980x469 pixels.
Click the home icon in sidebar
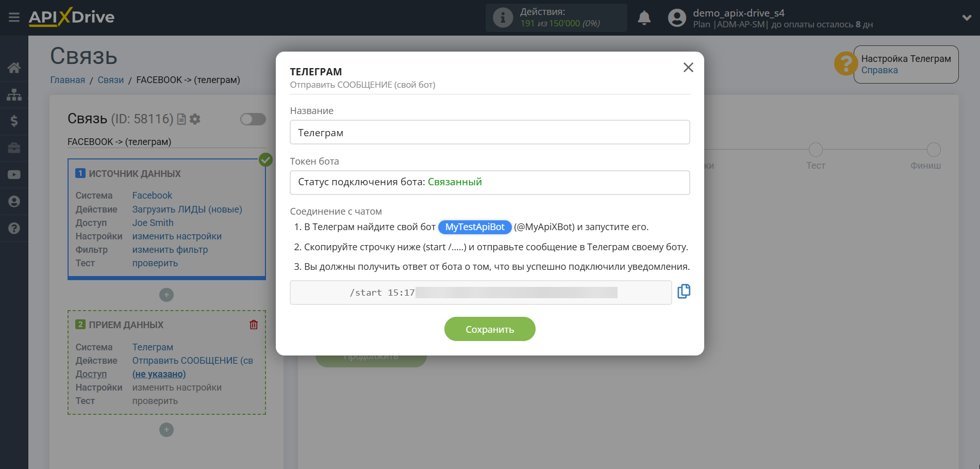pos(14,68)
